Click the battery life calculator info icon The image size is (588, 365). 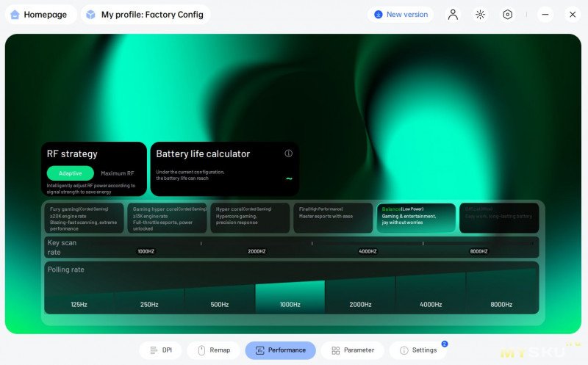[x=288, y=153]
